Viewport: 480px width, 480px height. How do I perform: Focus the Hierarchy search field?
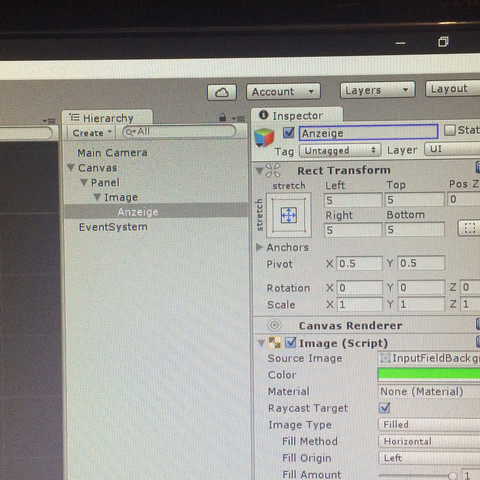(x=179, y=131)
